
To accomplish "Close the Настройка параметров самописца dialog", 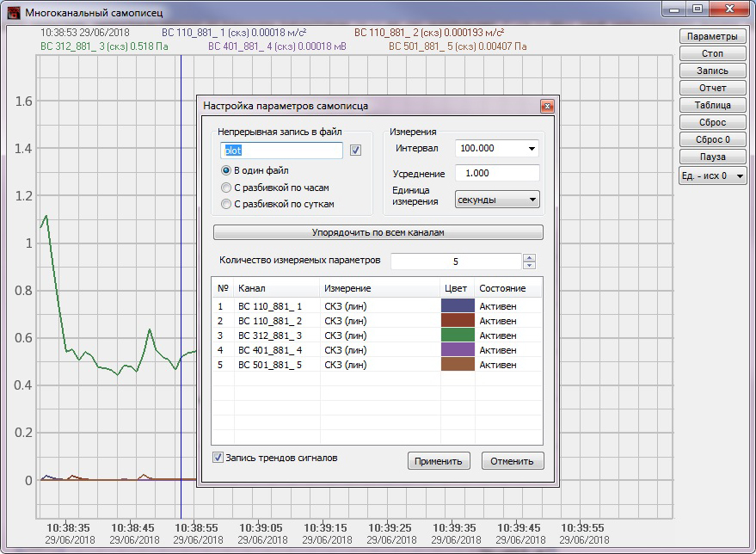I will (547, 106).
